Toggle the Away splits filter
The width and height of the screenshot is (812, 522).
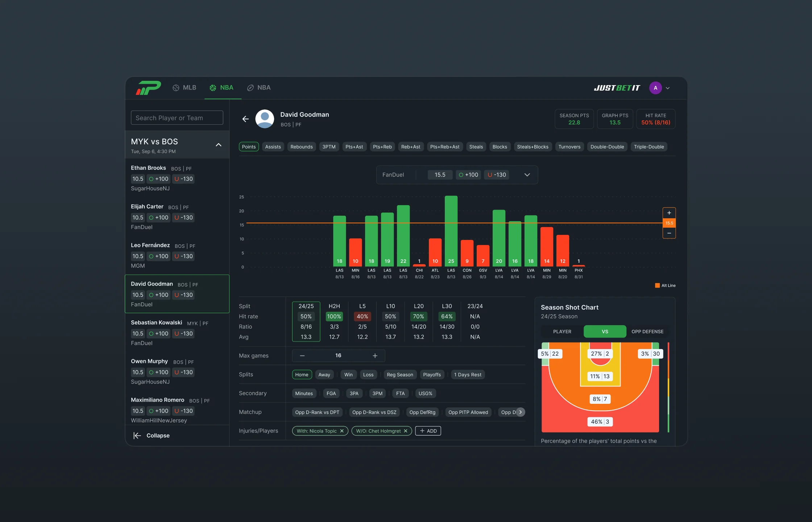click(324, 374)
